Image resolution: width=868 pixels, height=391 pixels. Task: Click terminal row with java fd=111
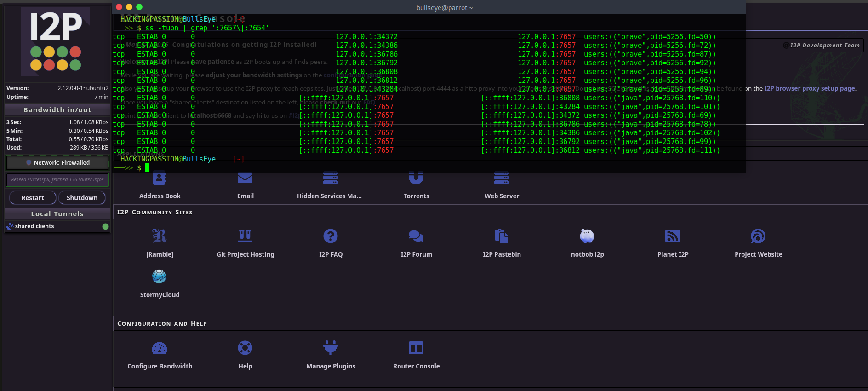[x=416, y=150]
